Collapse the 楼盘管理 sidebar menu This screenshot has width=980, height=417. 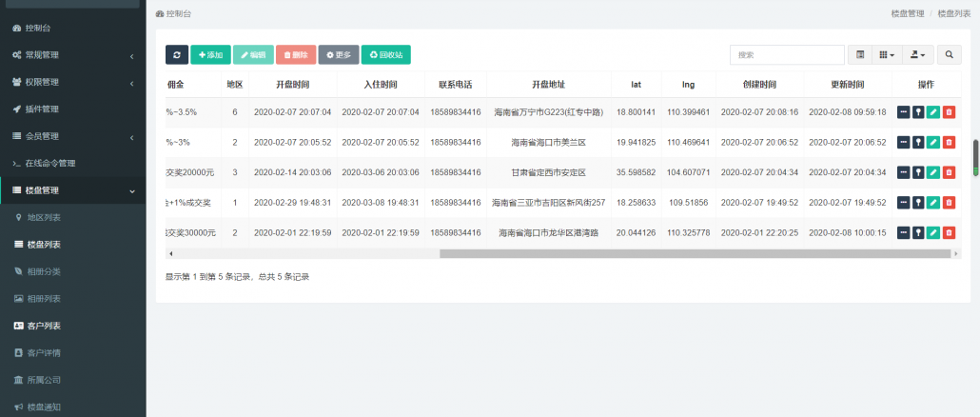coord(72,190)
